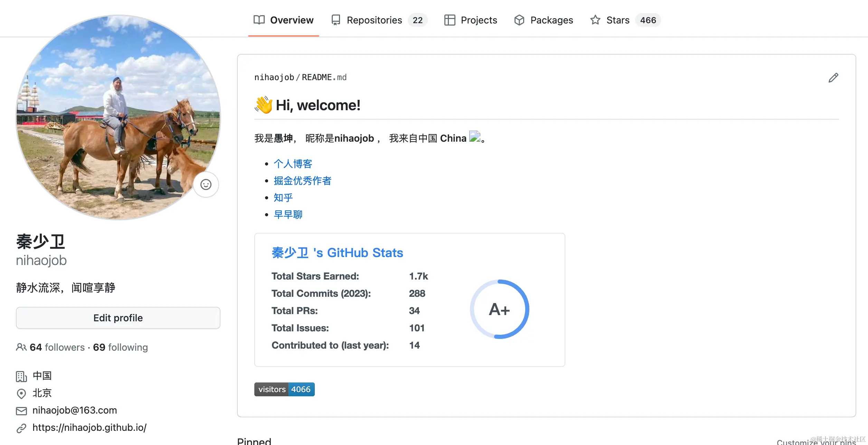Open the Repositories tab
868x445 pixels.
[374, 20]
